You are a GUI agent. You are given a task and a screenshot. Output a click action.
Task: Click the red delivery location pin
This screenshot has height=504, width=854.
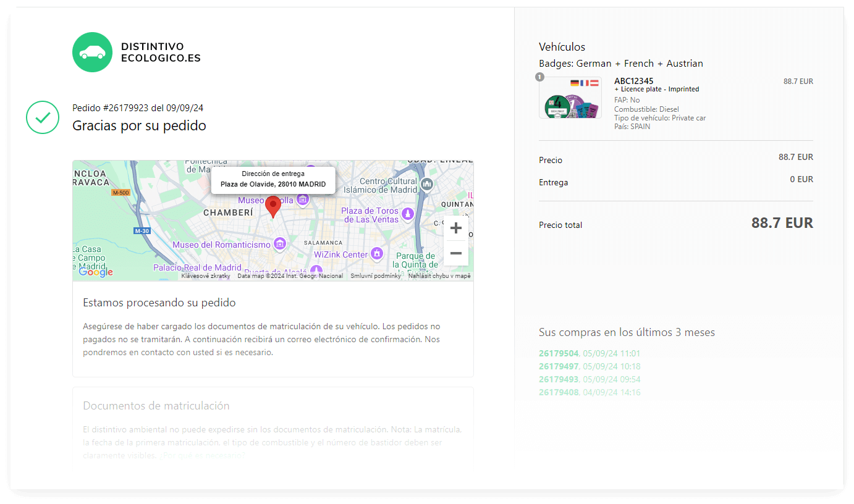coord(273,206)
